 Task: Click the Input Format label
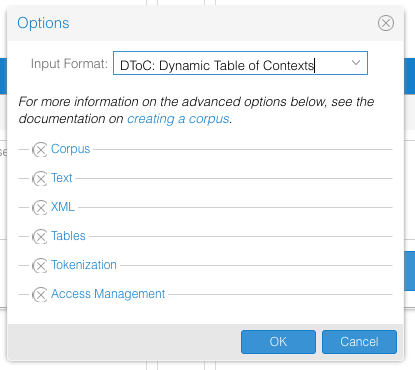(69, 63)
